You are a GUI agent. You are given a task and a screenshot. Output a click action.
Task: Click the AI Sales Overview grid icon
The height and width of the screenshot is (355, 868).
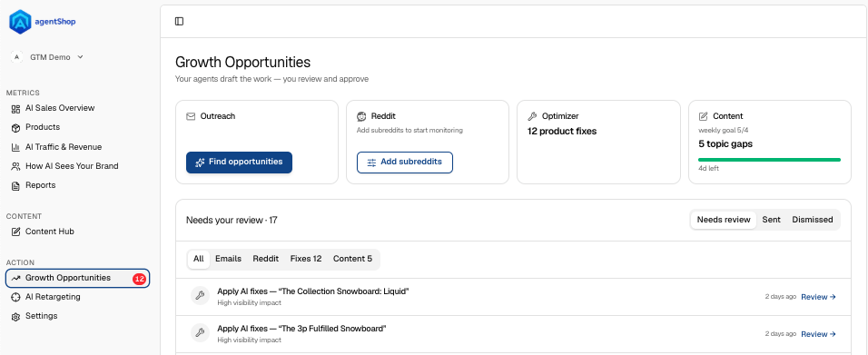[15, 109]
